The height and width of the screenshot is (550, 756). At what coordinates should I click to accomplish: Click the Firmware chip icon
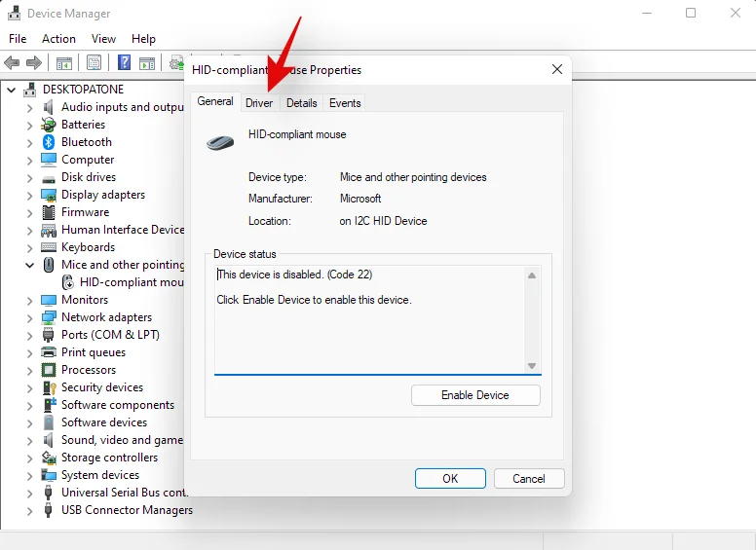pos(48,212)
